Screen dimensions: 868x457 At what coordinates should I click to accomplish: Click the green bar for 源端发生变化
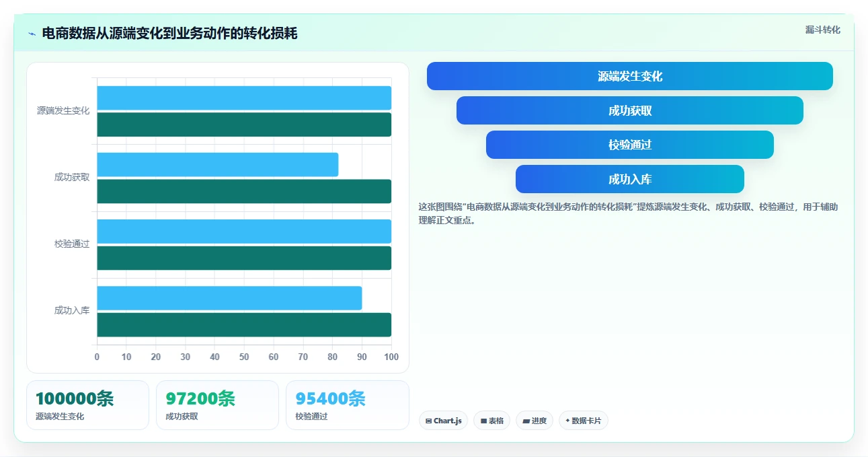(244, 125)
